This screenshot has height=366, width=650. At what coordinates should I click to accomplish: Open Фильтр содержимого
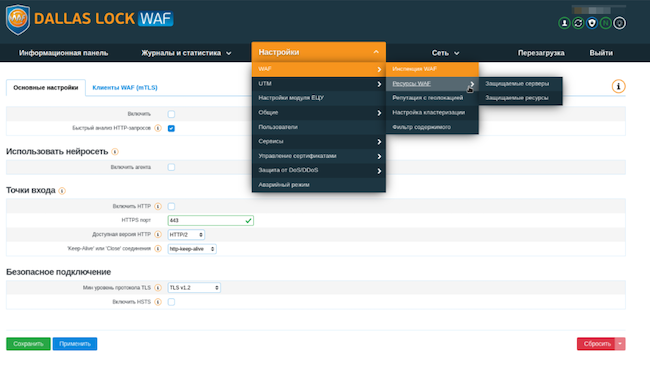point(432,127)
